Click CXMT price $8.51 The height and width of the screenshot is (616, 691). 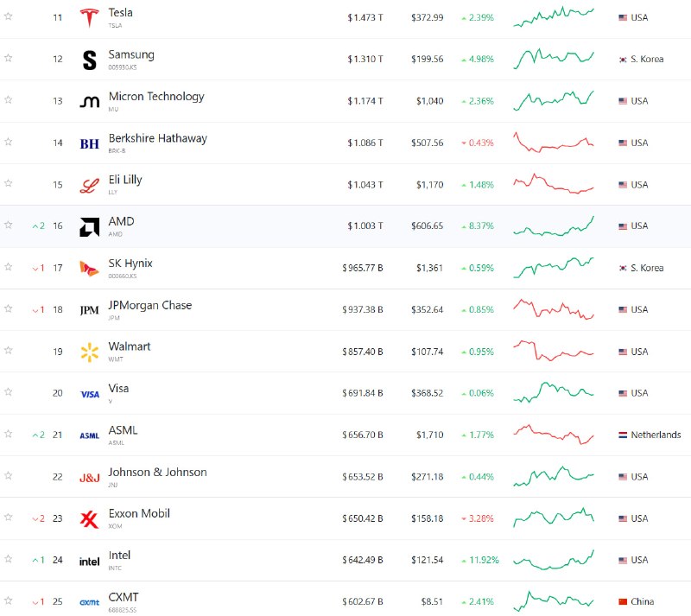tap(432, 601)
